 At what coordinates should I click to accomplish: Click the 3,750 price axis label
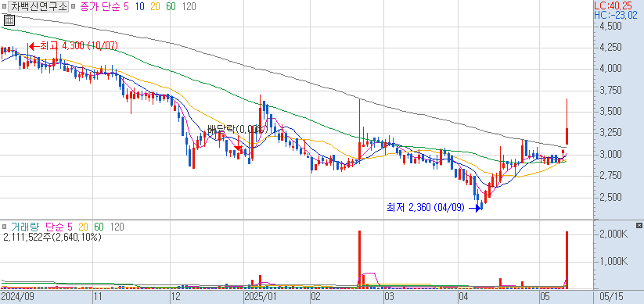click(610, 90)
